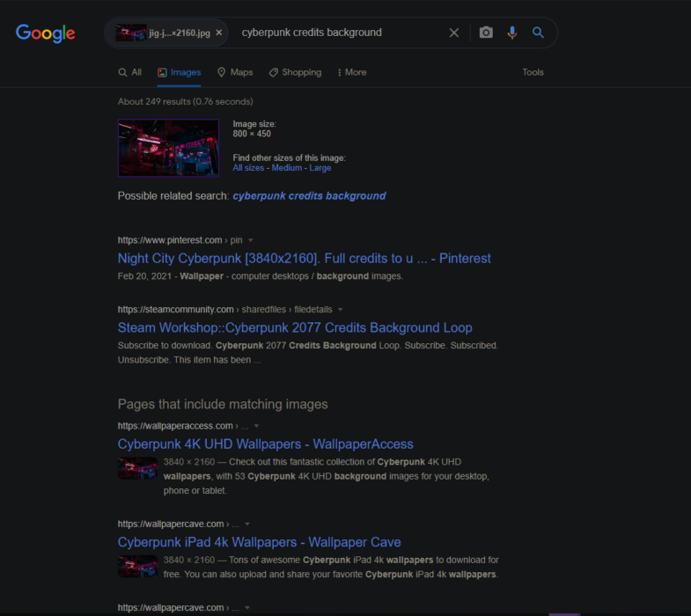Click the 'Pages that include matching images' heading
Image resolution: width=691 pixels, height=616 pixels.
[x=223, y=404]
